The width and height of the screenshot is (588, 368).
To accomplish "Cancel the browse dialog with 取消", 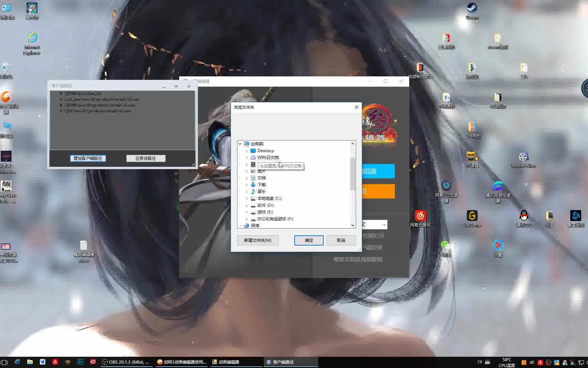I will pos(341,240).
